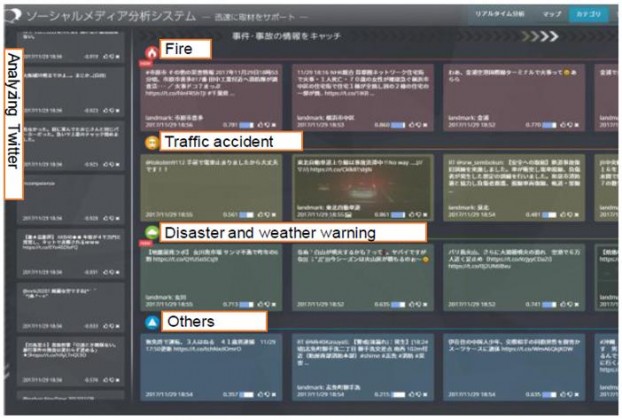Thumbs up the traffic tweet scored 0.561
Screen dimensions: 622x420
(x=261, y=215)
